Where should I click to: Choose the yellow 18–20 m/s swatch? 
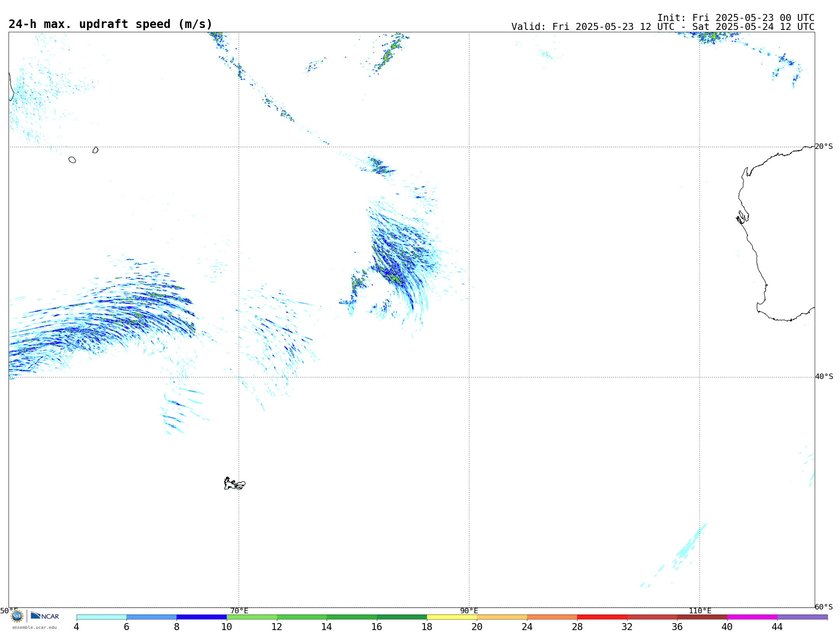click(x=452, y=617)
